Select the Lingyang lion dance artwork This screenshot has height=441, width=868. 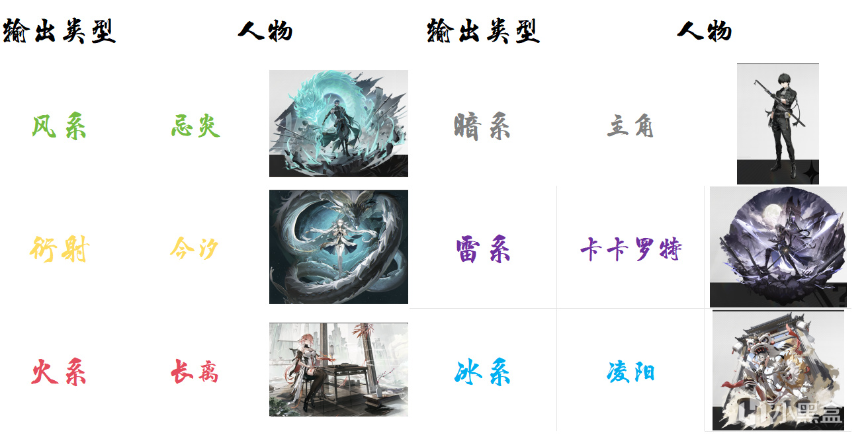778,370
